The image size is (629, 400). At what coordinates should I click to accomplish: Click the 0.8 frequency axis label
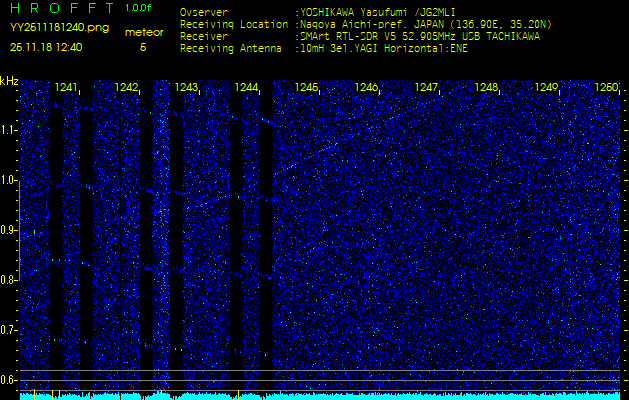pyautogui.click(x=9, y=279)
